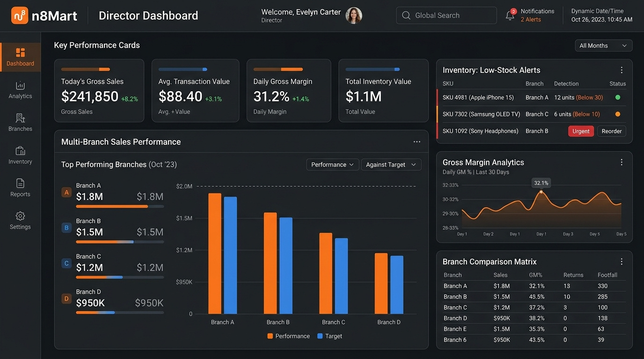This screenshot has height=359, width=644.
Task: Sort by the GM% column header
Action: click(536, 275)
